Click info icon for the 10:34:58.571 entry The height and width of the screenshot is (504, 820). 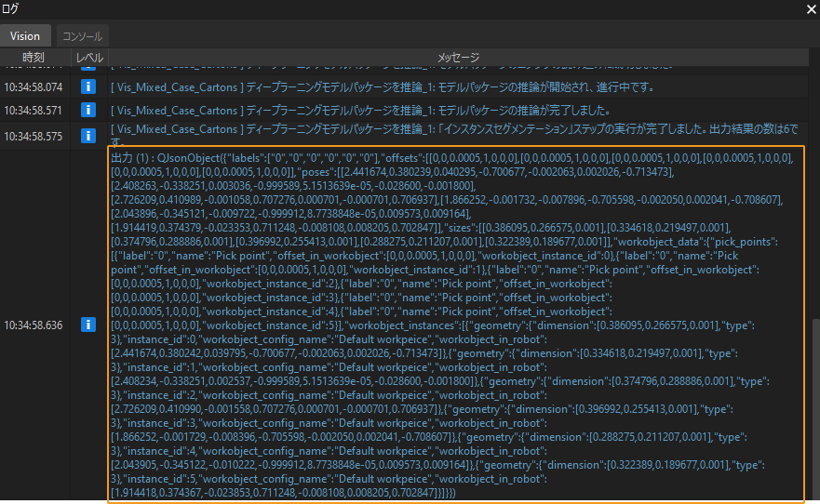coord(89,110)
